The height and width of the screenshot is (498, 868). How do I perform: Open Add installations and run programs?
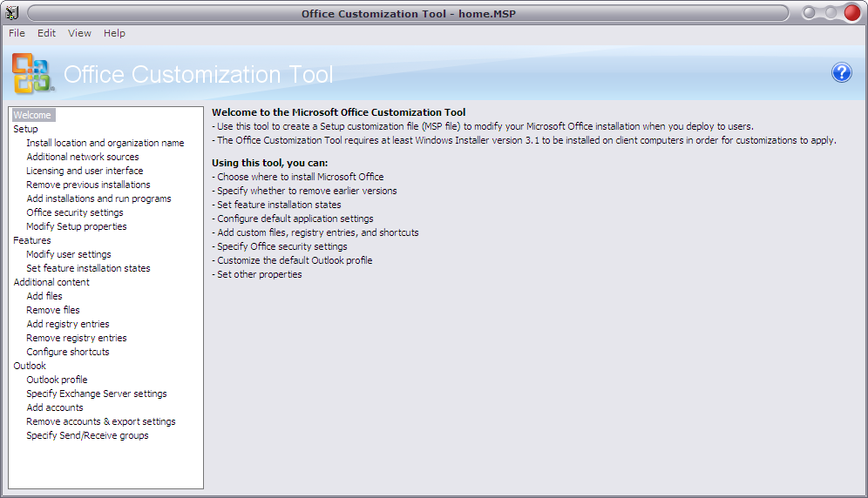tap(98, 199)
